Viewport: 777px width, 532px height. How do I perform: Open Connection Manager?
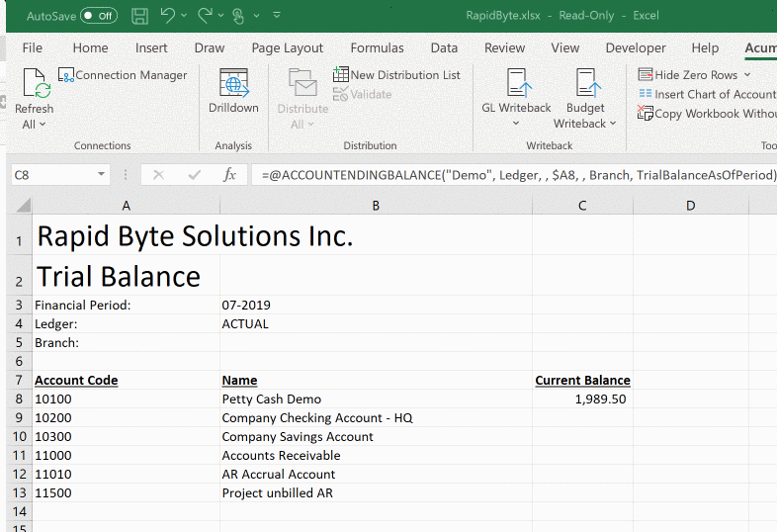pos(123,75)
